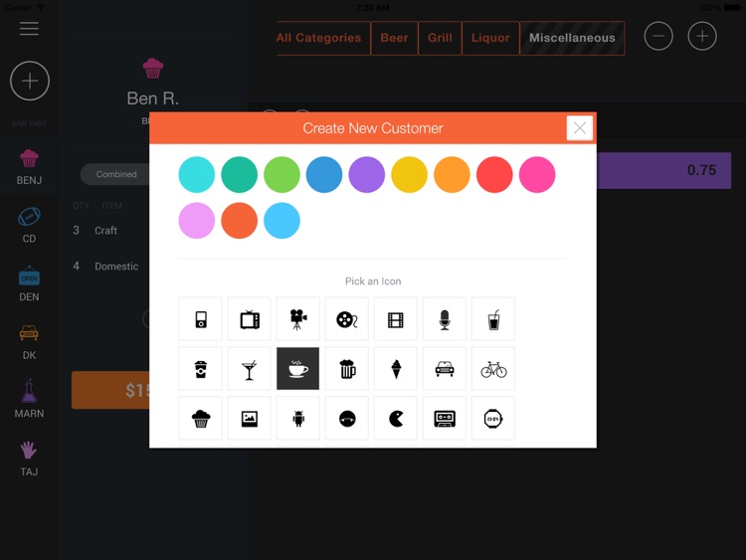The image size is (746, 560).
Task: Close the Create New Customer dialog
Action: click(580, 128)
